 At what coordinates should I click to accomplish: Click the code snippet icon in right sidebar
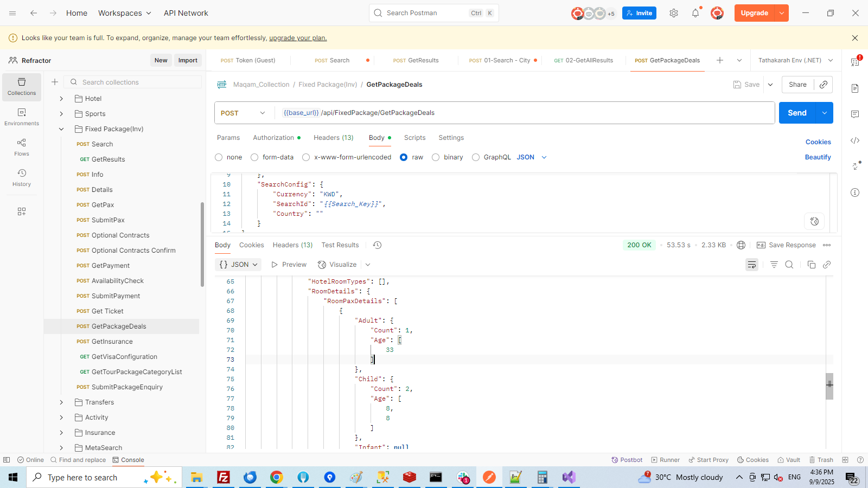[855, 140]
